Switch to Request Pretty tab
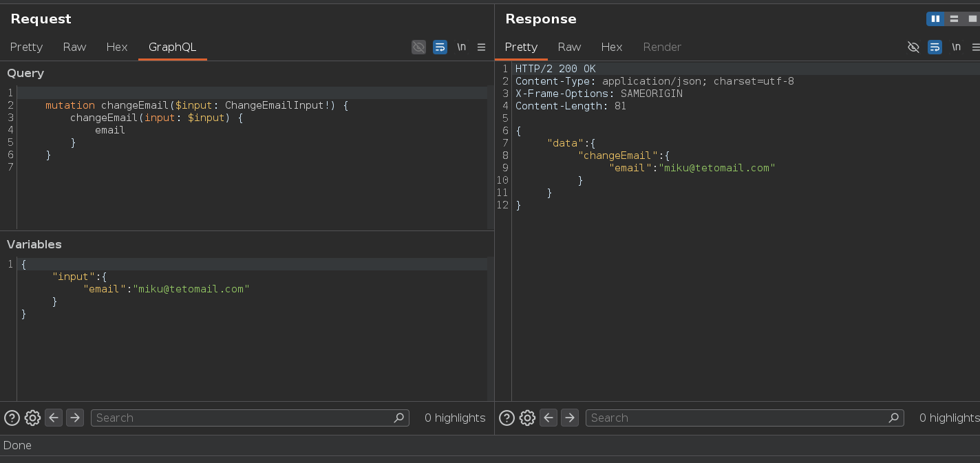The image size is (980, 463). pos(26,47)
